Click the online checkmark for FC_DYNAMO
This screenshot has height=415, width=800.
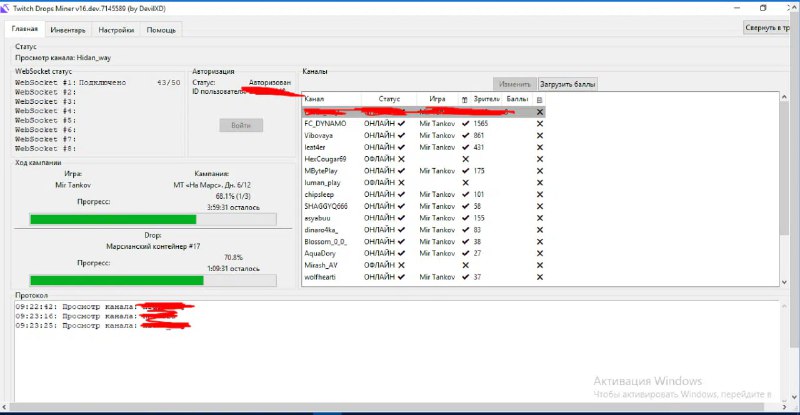401,123
